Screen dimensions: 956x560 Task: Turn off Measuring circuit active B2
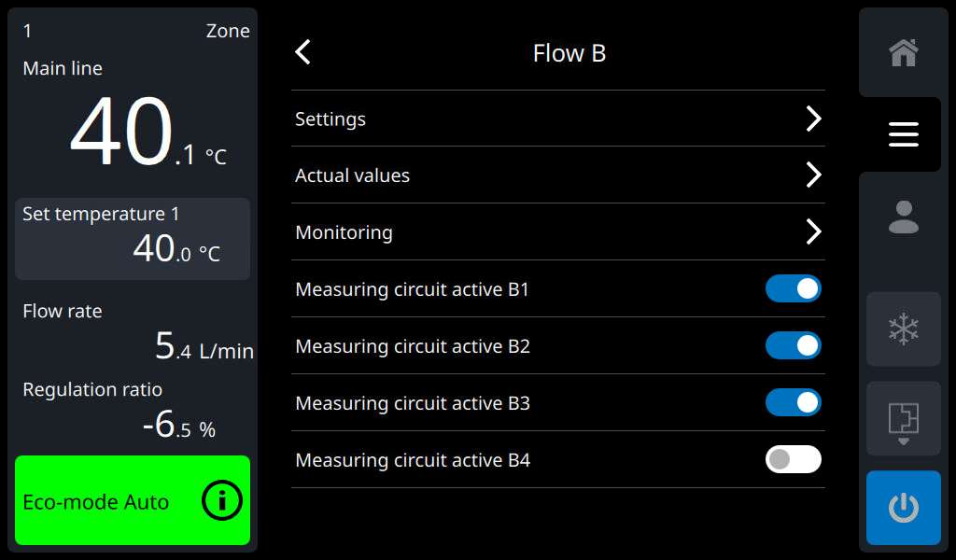click(793, 345)
